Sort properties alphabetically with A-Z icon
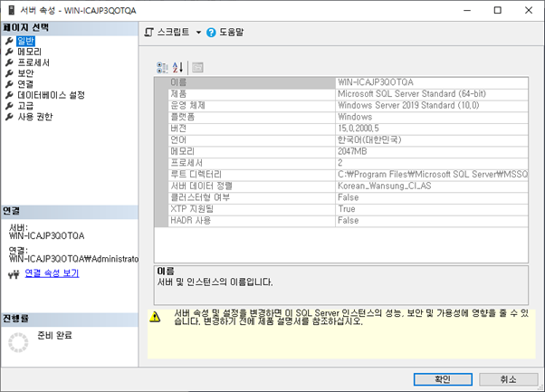Viewport: 545px width, 392px height. pos(177,67)
